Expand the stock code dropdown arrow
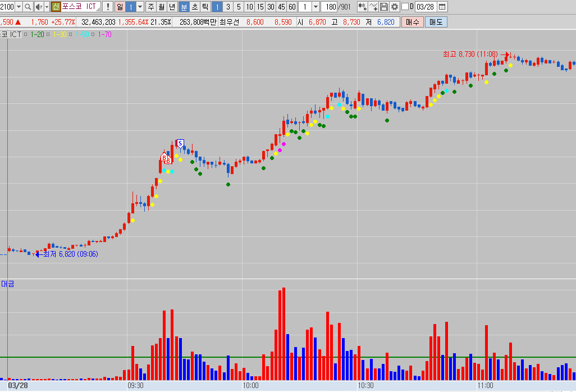 19,7
